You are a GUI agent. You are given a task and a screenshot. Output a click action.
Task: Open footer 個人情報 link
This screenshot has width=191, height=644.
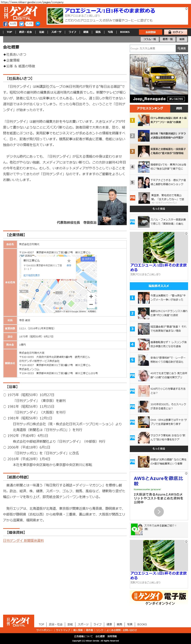78,630
